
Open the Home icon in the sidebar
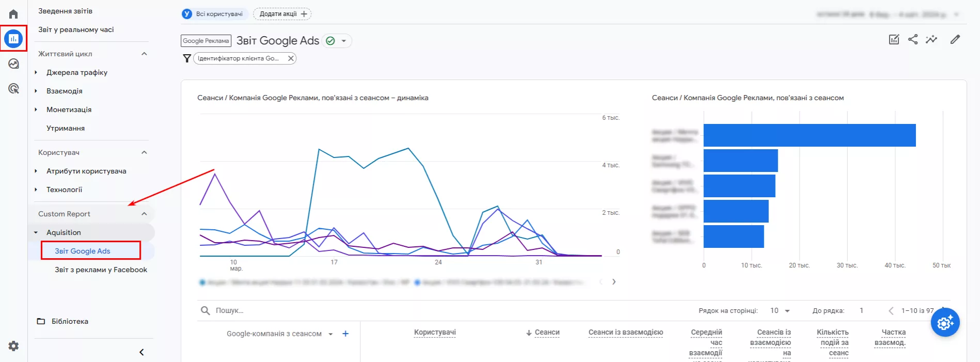click(13, 14)
